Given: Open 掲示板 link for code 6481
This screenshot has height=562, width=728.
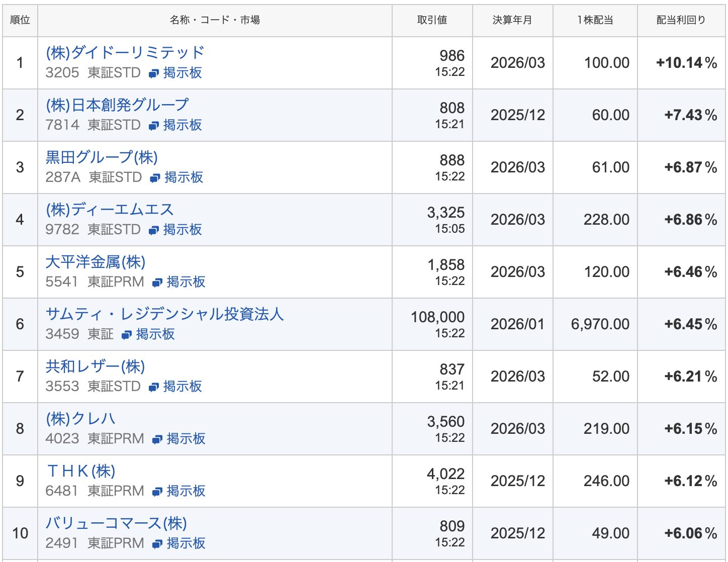Looking at the screenshot, I should [186, 491].
